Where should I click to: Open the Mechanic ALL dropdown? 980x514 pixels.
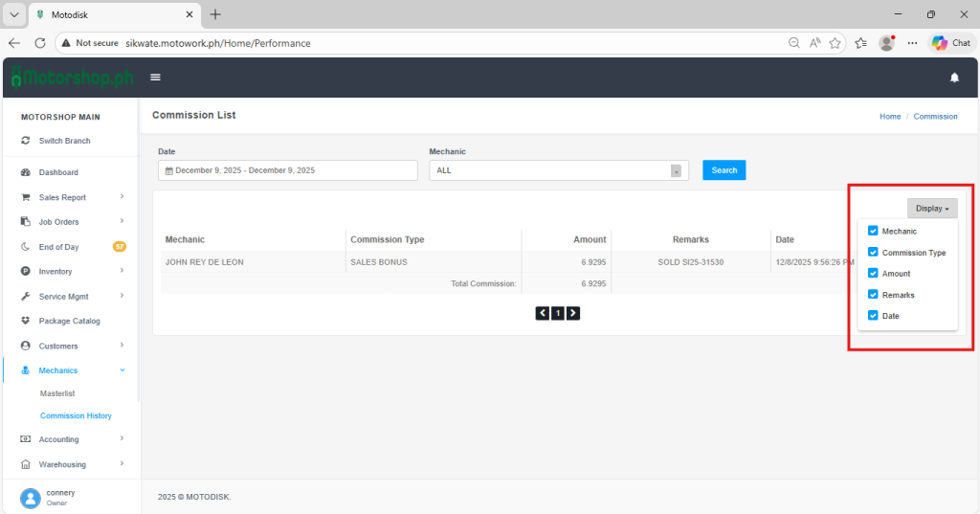[x=559, y=170]
